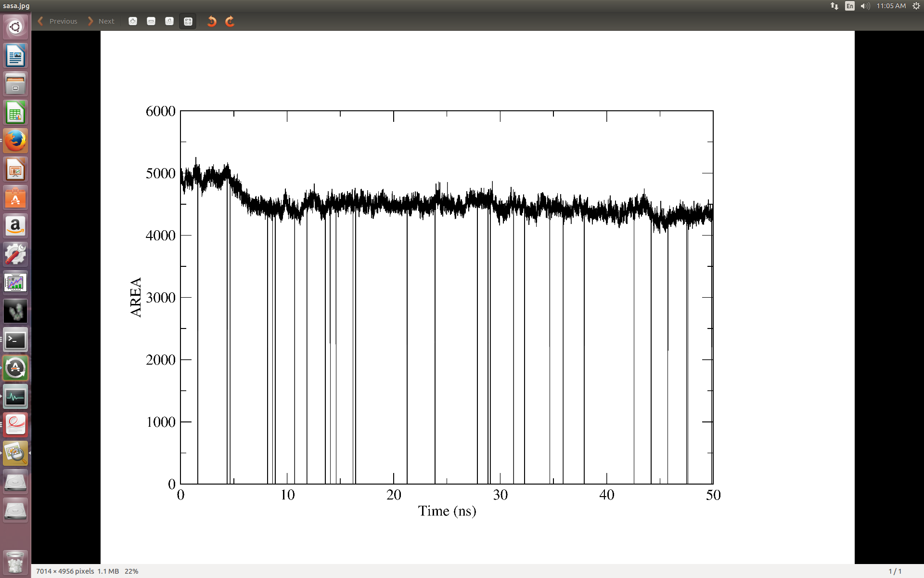The width and height of the screenshot is (924, 578).
Task: Click the zoom in toolbar icon
Action: click(133, 21)
